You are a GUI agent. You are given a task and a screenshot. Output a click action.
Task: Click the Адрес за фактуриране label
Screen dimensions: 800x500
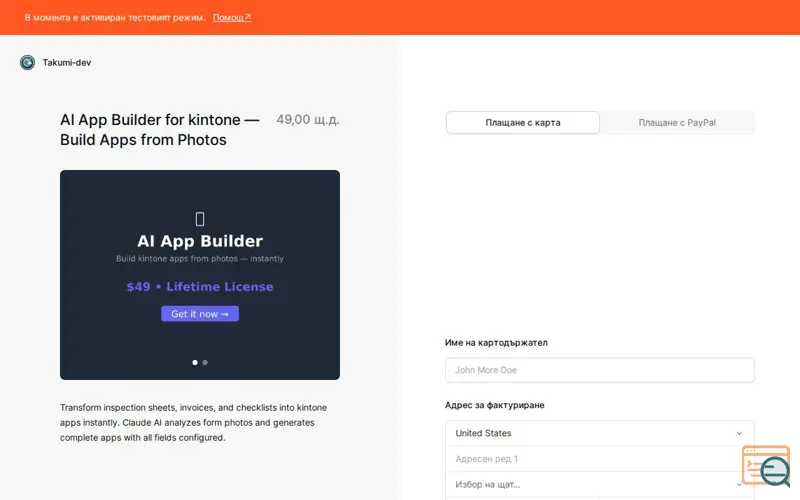(494, 405)
